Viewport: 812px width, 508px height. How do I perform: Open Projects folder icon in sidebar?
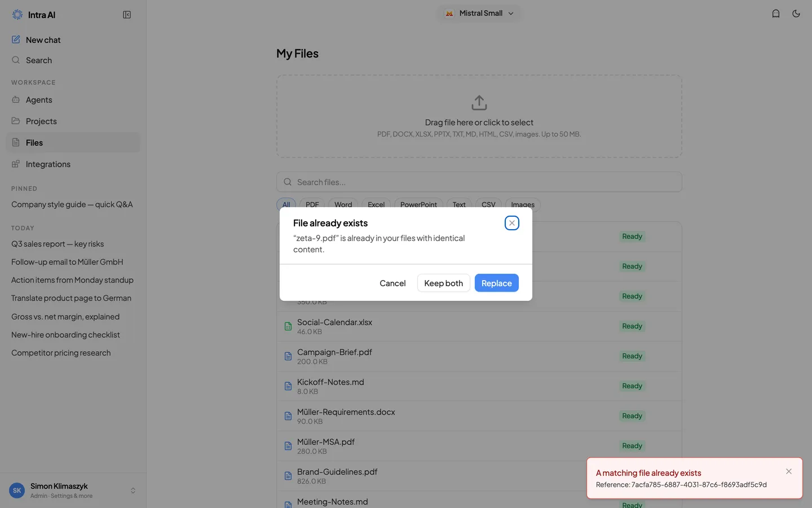(x=16, y=121)
